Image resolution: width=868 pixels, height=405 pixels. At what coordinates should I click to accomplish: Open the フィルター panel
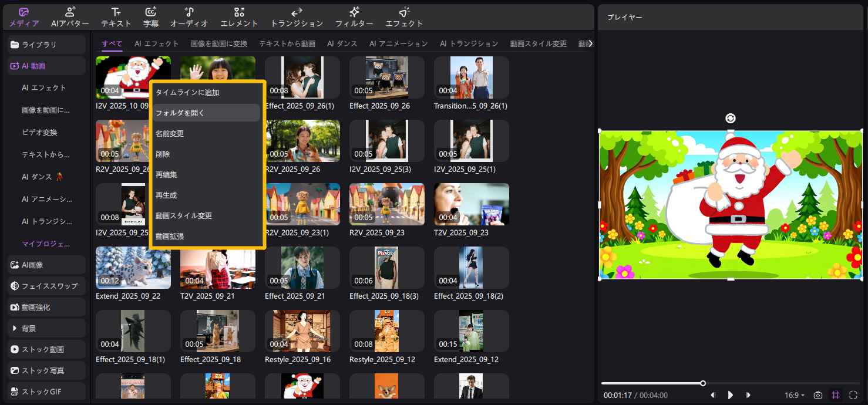point(354,17)
